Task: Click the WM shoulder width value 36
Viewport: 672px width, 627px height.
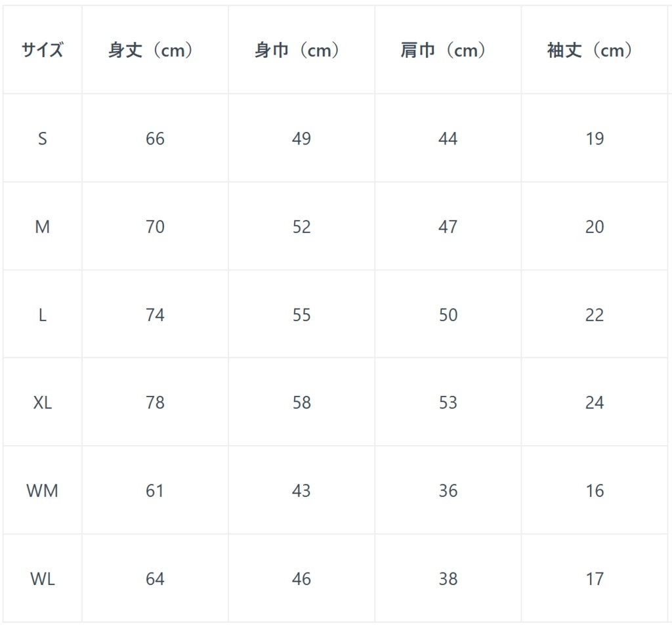Action: click(x=448, y=490)
